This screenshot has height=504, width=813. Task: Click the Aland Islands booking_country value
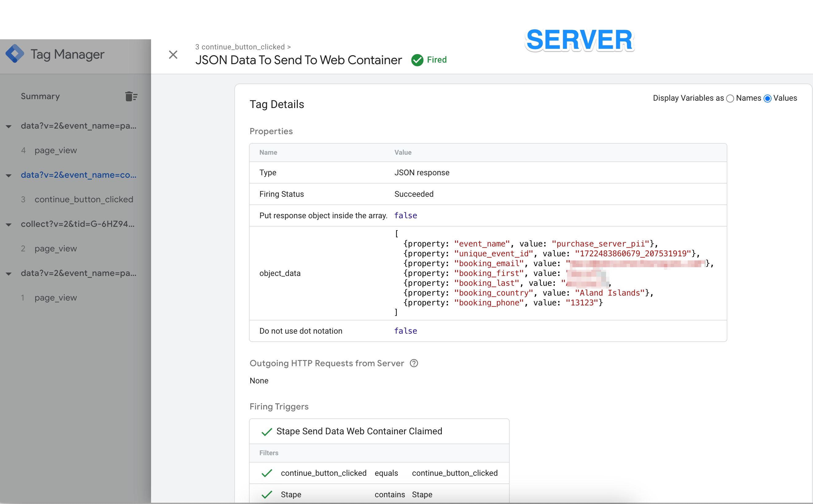pos(610,293)
